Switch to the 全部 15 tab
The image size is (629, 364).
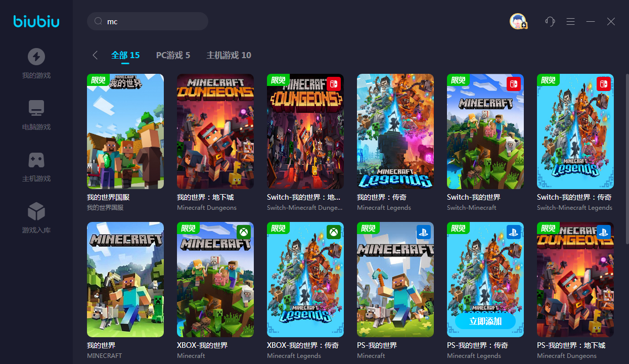(125, 55)
